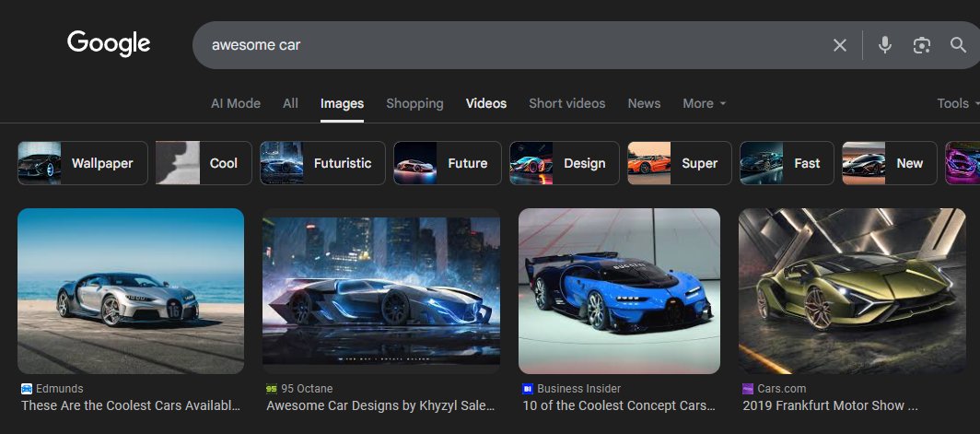Viewport: 980px width, 434px height.
Task: Open the blue Bugatti Vision image
Action: [x=619, y=291]
